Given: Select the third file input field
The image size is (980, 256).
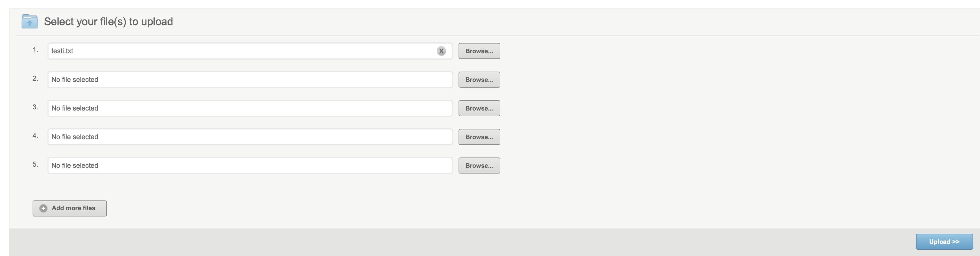Looking at the screenshot, I should [250, 108].
